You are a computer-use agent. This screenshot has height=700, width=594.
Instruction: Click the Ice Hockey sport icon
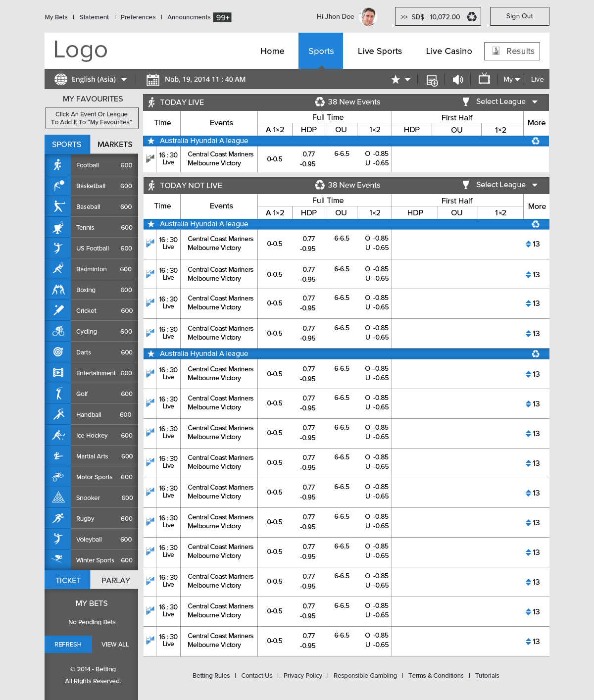click(x=58, y=435)
